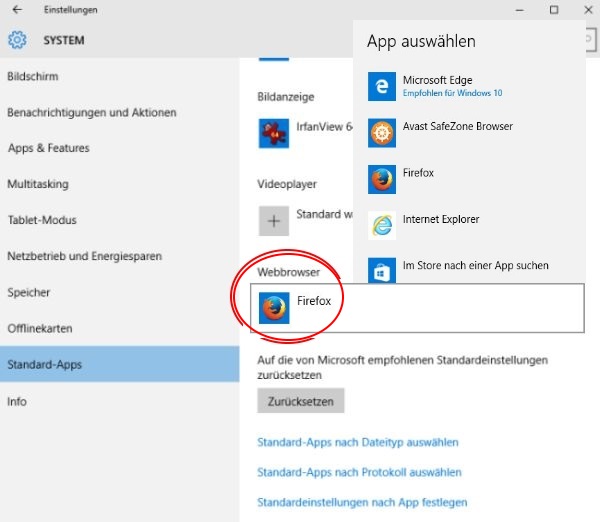The image size is (600, 522).
Task: Click Firefox label in App auswählen list
Action: [418, 173]
